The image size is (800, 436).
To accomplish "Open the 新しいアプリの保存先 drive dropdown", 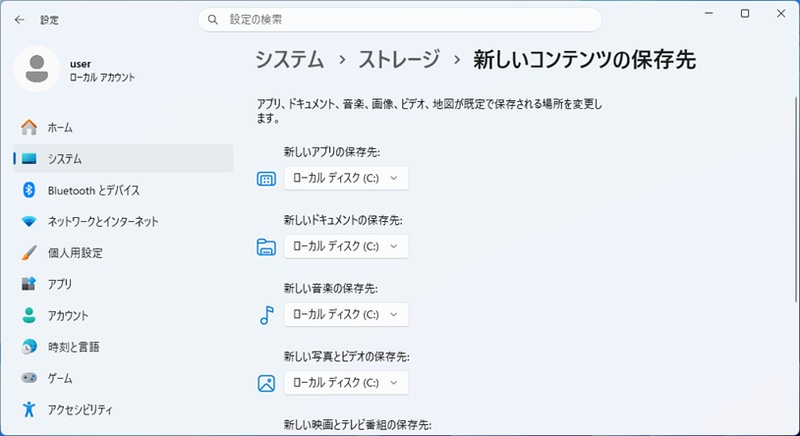I will (346, 178).
